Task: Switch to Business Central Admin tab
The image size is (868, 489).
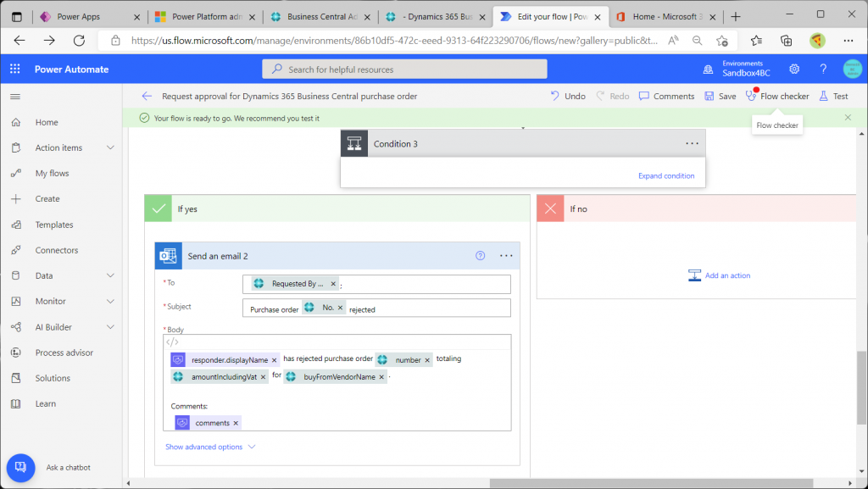Action: click(320, 17)
